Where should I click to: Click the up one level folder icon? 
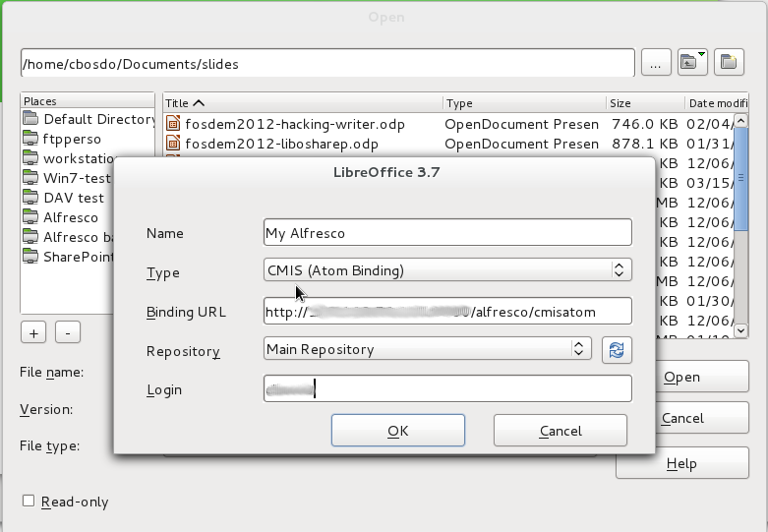(x=692, y=62)
